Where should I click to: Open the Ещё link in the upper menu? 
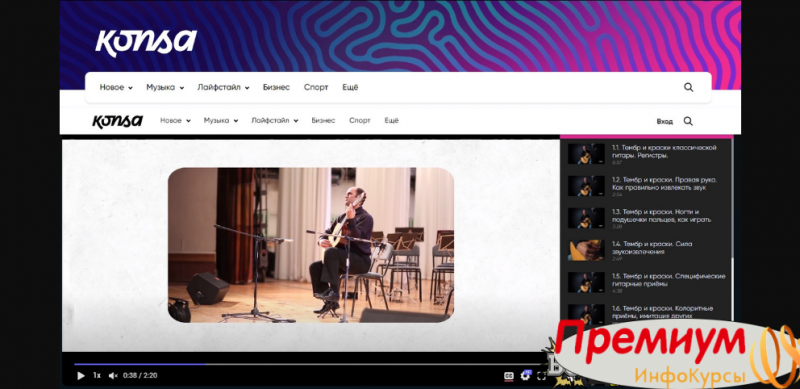[350, 87]
